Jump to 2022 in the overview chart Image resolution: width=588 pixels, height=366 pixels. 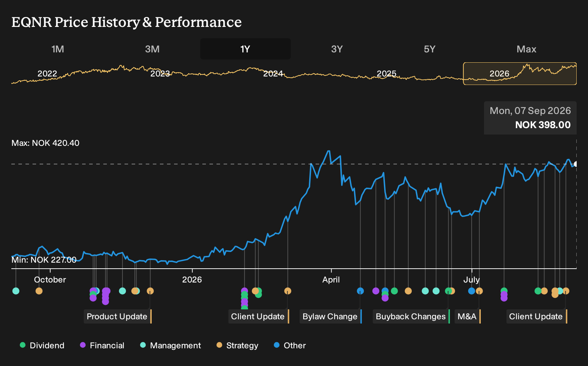click(x=47, y=74)
